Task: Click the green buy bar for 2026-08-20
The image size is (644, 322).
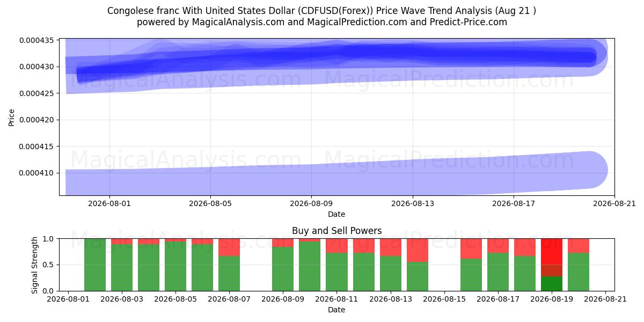Action: (579, 272)
